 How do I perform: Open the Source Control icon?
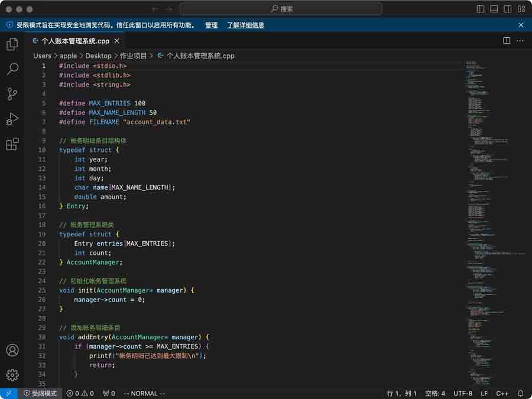click(12, 94)
